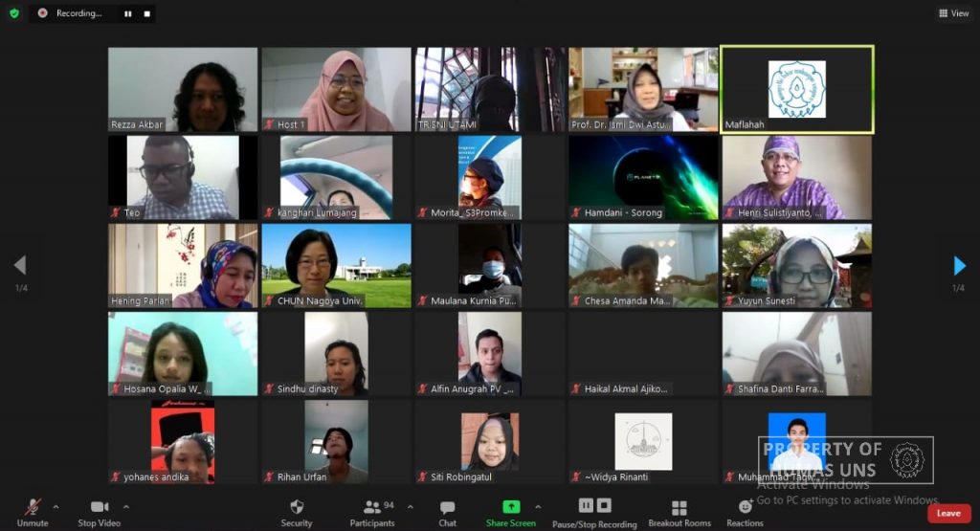
Task: Select Yuyun Sunesti's video tile
Action: click(797, 266)
